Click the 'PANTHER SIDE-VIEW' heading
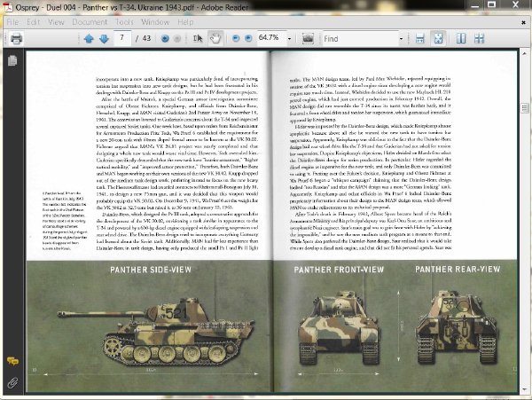Image resolution: width=532 pixels, height=400 pixels. point(151,270)
